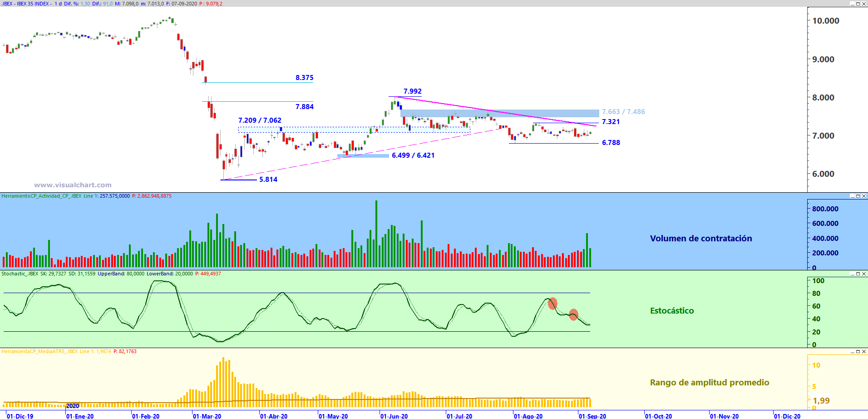Viewport: 868px width, 419px height.
Task: Click the 01-Oct-20 date on time axis
Action: (658, 416)
